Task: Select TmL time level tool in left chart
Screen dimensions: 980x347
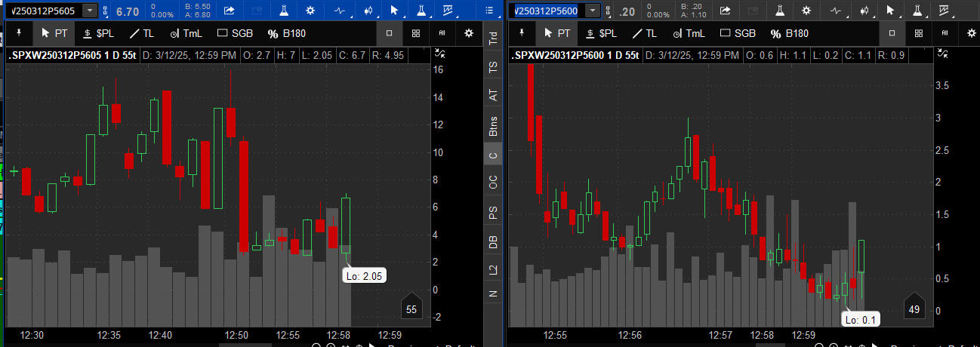Action: pyautogui.click(x=186, y=33)
